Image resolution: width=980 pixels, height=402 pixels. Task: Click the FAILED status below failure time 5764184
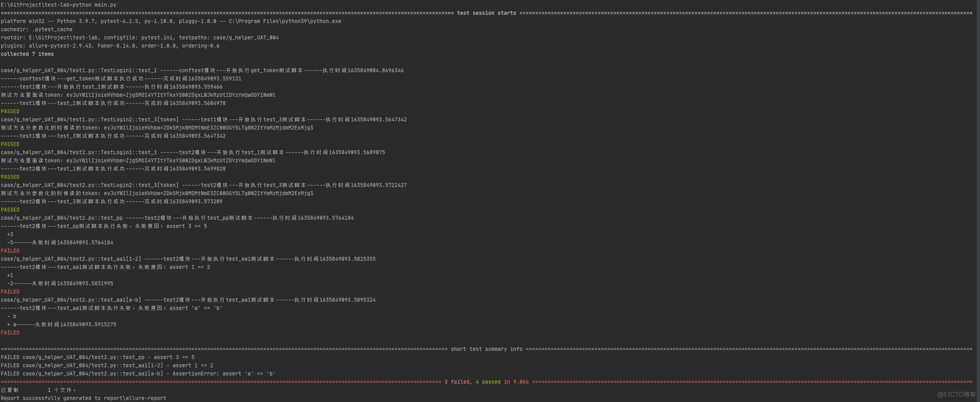(10, 251)
